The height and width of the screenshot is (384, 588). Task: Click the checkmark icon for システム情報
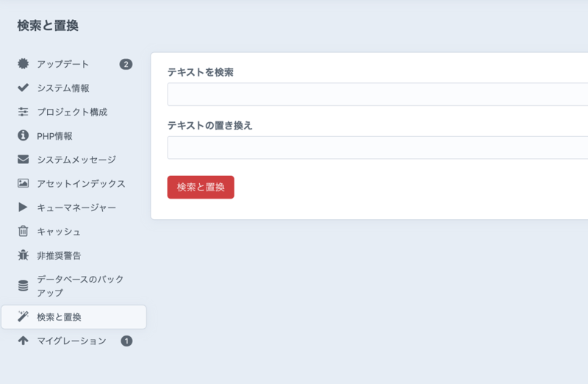click(23, 88)
